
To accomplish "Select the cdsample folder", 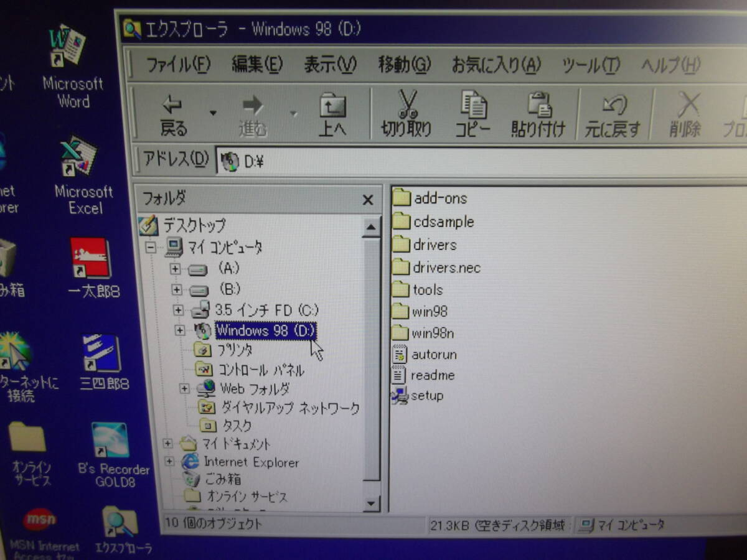I will [433, 222].
